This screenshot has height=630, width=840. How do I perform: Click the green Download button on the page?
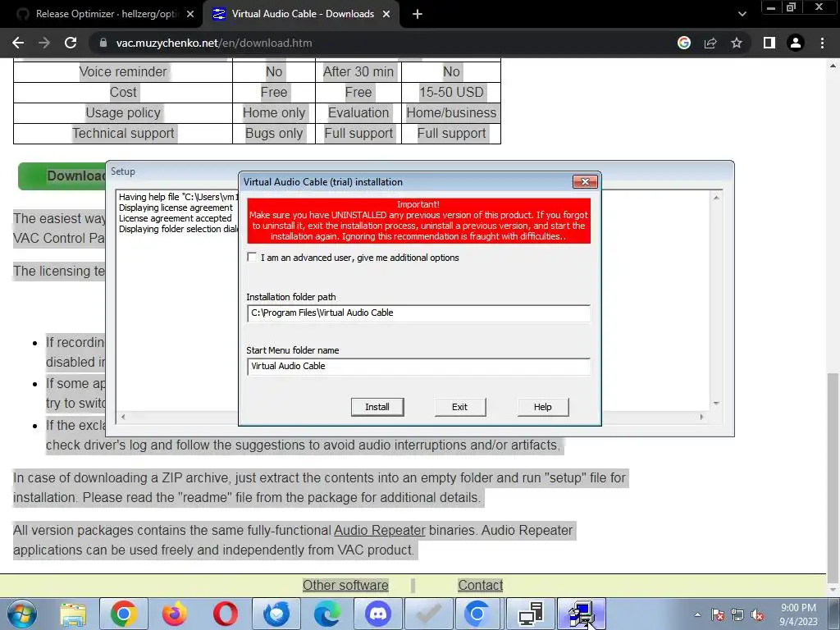pos(62,176)
